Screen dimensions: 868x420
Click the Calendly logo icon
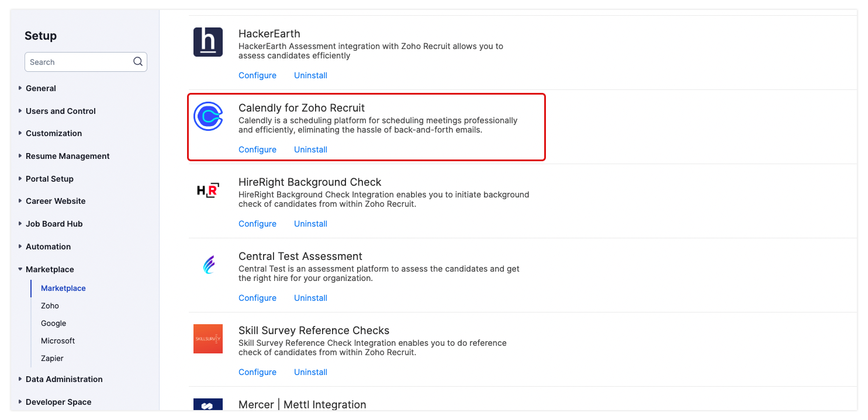click(208, 116)
